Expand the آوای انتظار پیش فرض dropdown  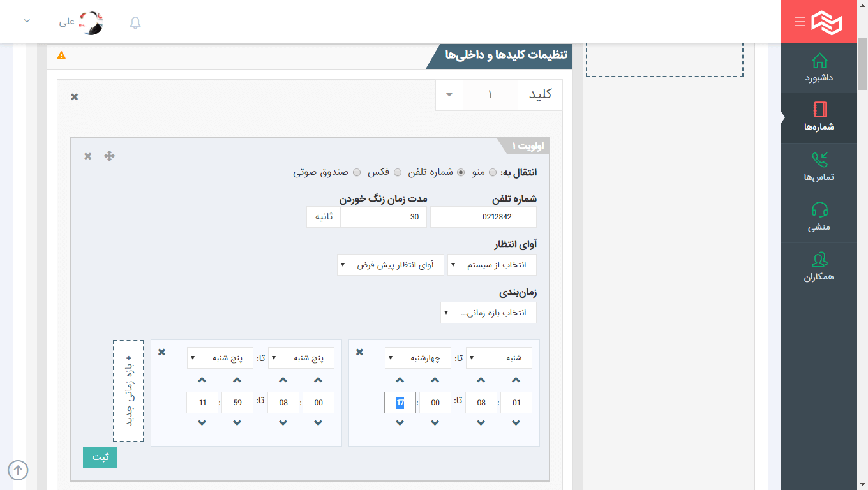pyautogui.click(x=390, y=265)
